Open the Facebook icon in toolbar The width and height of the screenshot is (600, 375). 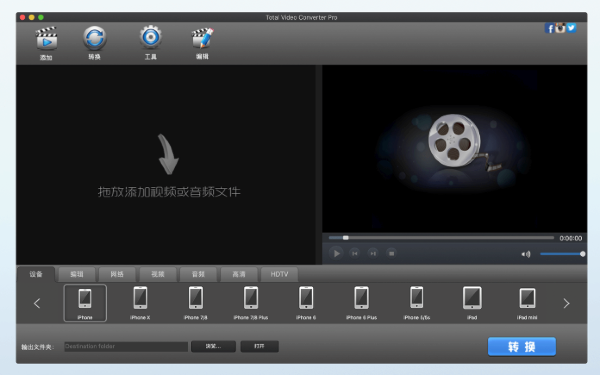pyautogui.click(x=549, y=28)
